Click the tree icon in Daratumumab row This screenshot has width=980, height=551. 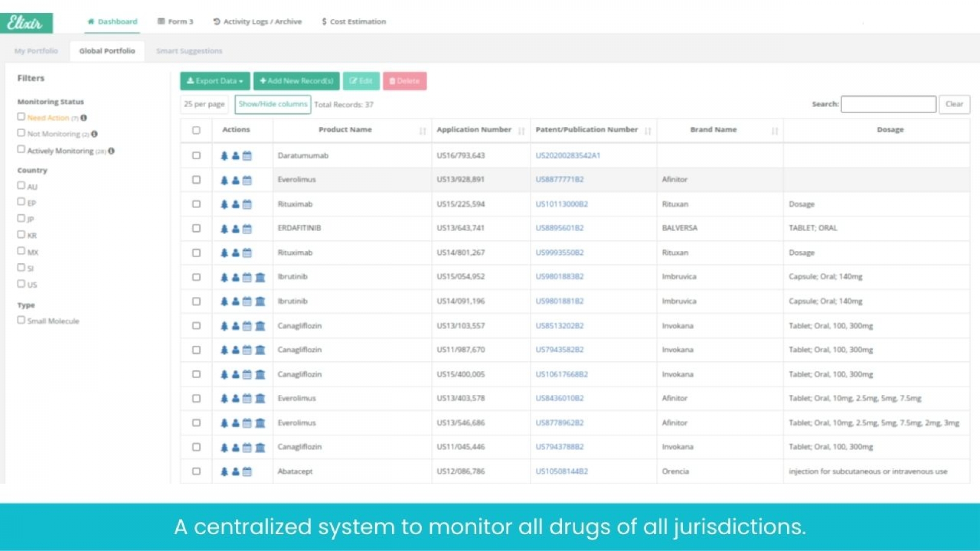224,156
